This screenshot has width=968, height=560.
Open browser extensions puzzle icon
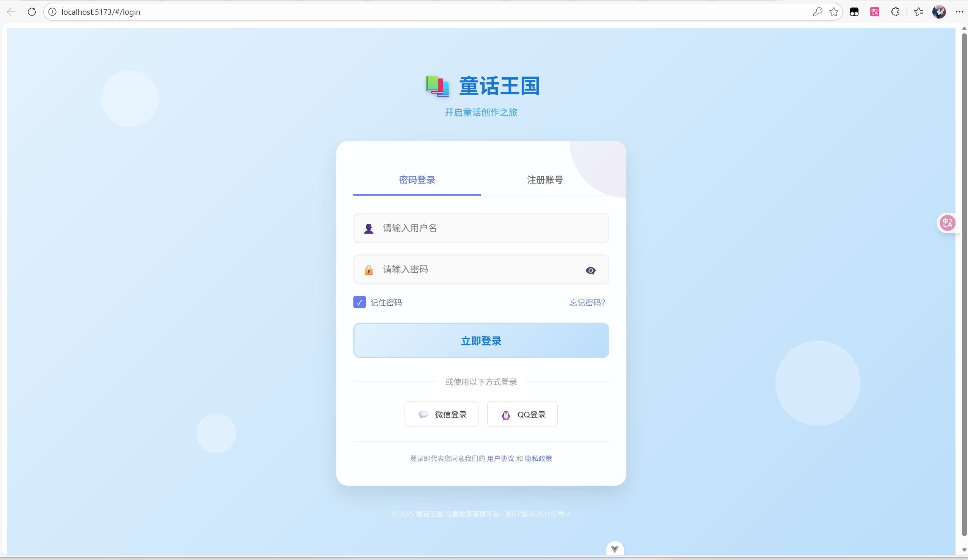tap(896, 12)
